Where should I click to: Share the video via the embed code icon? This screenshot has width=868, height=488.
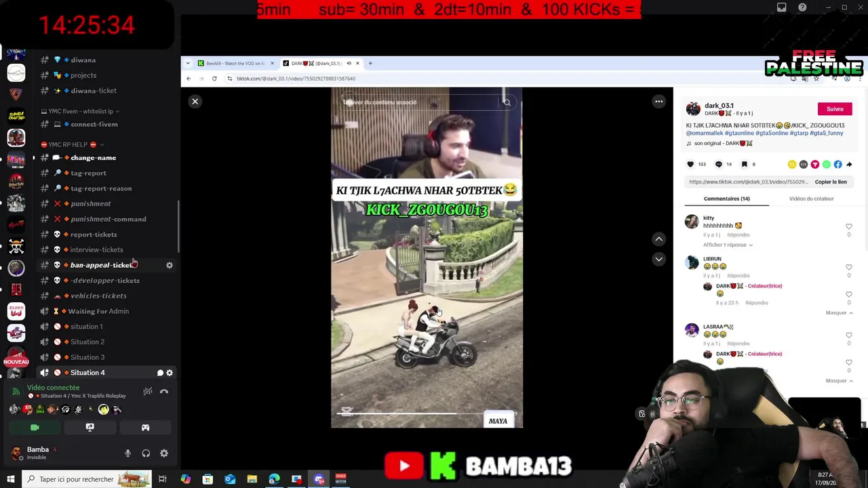coord(804,164)
